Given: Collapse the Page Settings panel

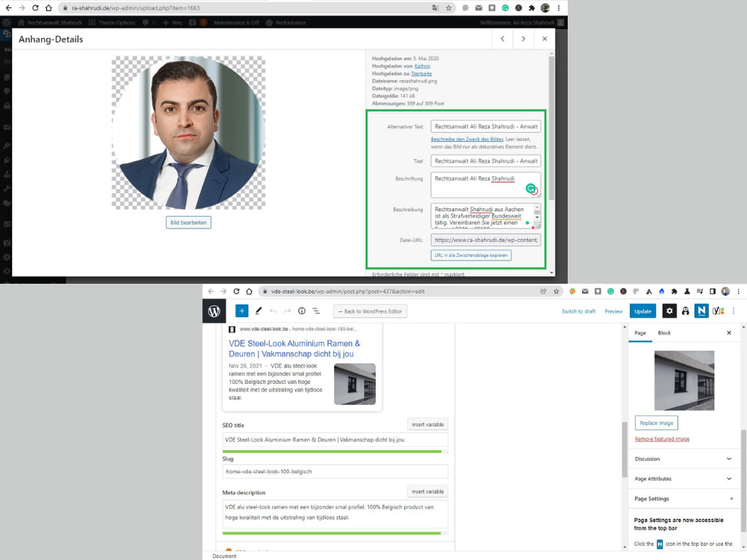Looking at the screenshot, I should pos(683,499).
